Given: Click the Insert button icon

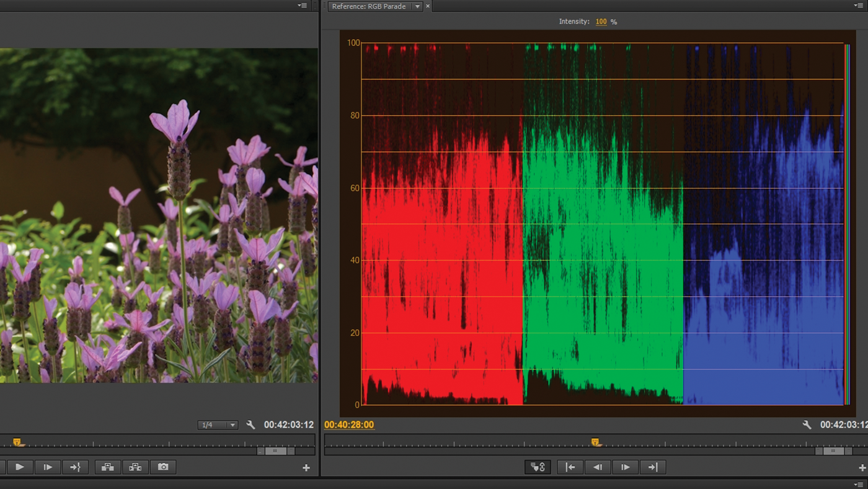Looking at the screenshot, I should pyautogui.click(x=107, y=467).
